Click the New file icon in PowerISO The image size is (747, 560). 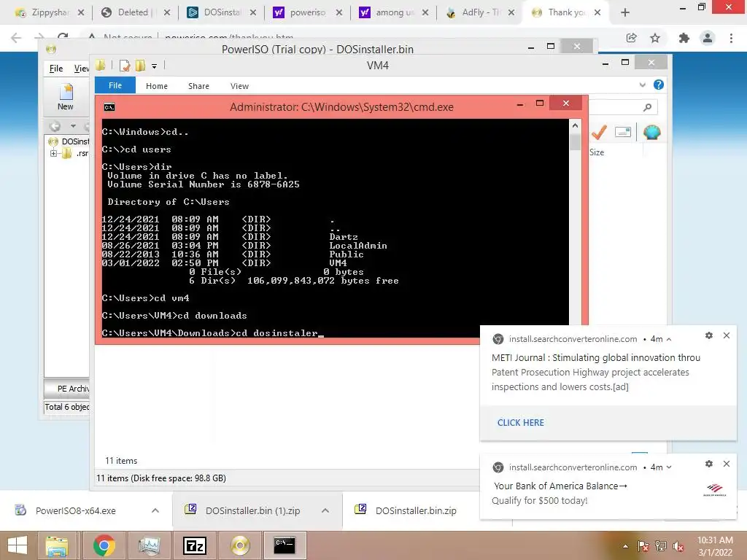point(65,97)
